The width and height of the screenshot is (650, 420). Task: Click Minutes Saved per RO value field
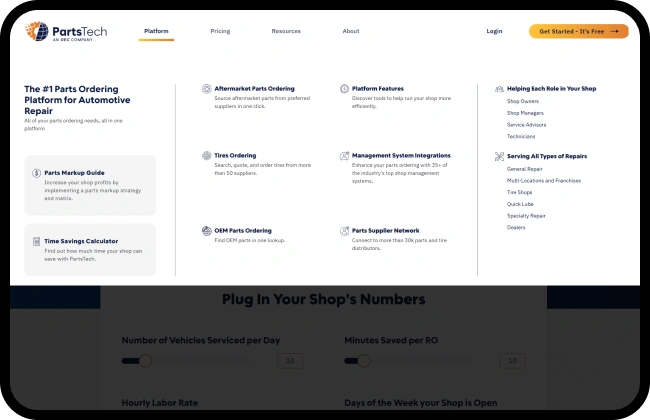click(x=513, y=361)
